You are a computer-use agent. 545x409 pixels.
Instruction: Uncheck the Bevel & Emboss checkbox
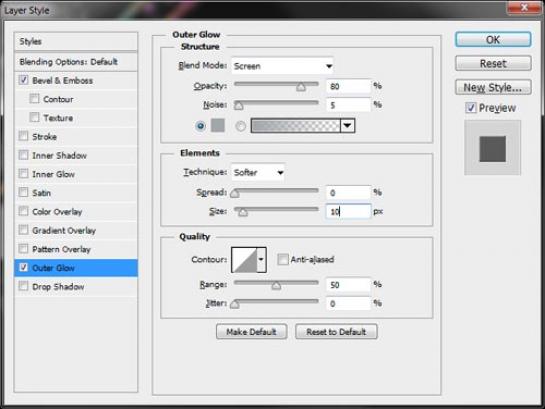pos(23,80)
